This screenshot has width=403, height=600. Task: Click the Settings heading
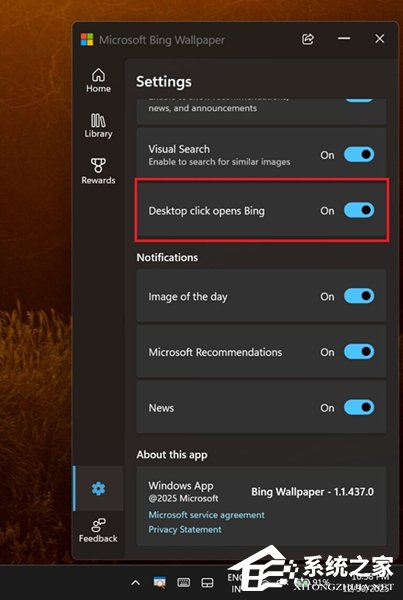coord(164,82)
